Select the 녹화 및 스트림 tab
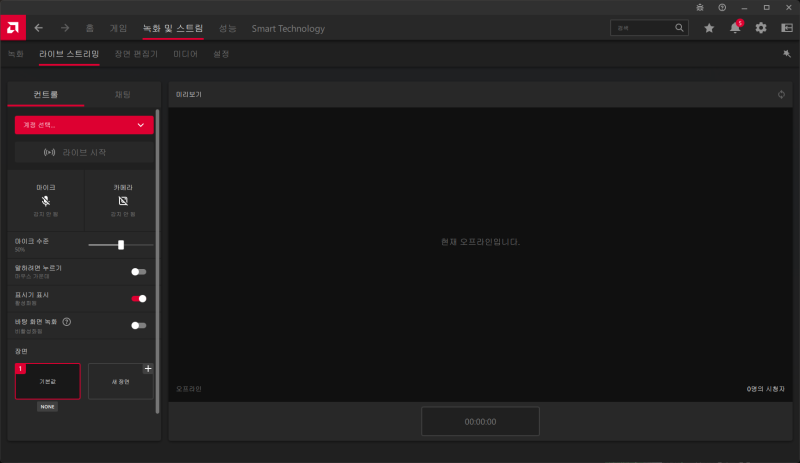Viewport: 800px width, 463px height. pos(173,29)
